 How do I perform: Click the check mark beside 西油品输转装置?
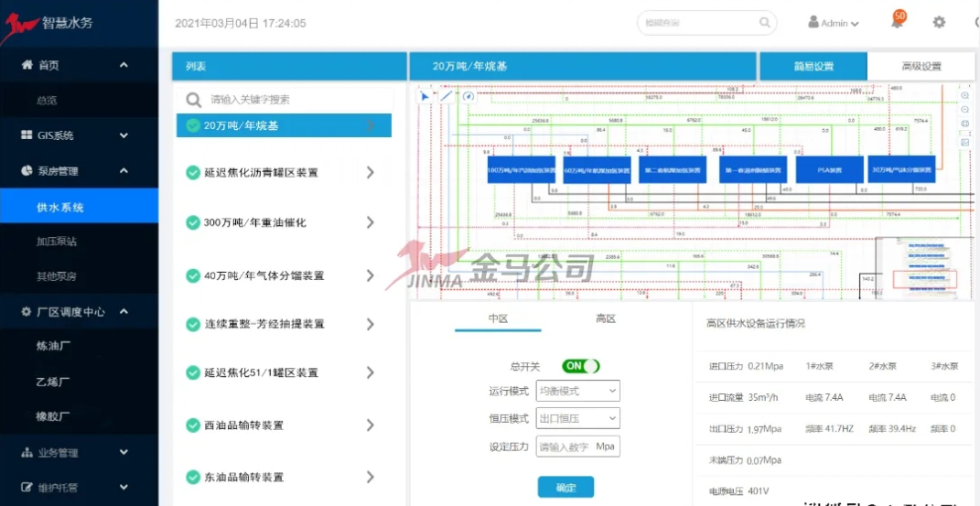193,425
